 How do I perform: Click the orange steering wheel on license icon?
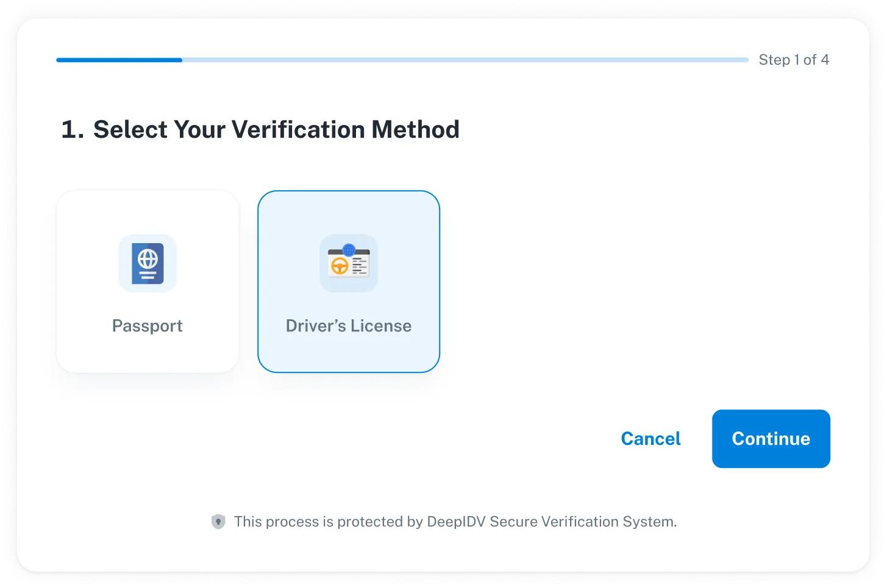pos(340,266)
